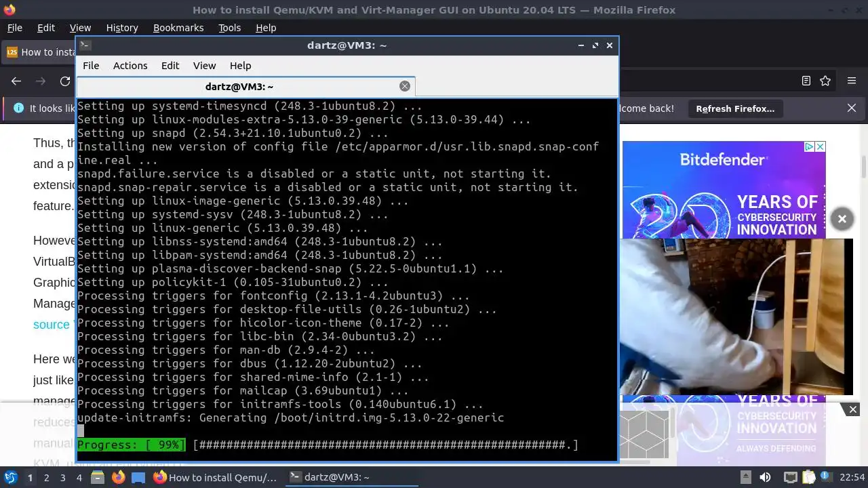Close the Bitdefender ad with X icon
The image size is (868, 488).
(x=820, y=147)
